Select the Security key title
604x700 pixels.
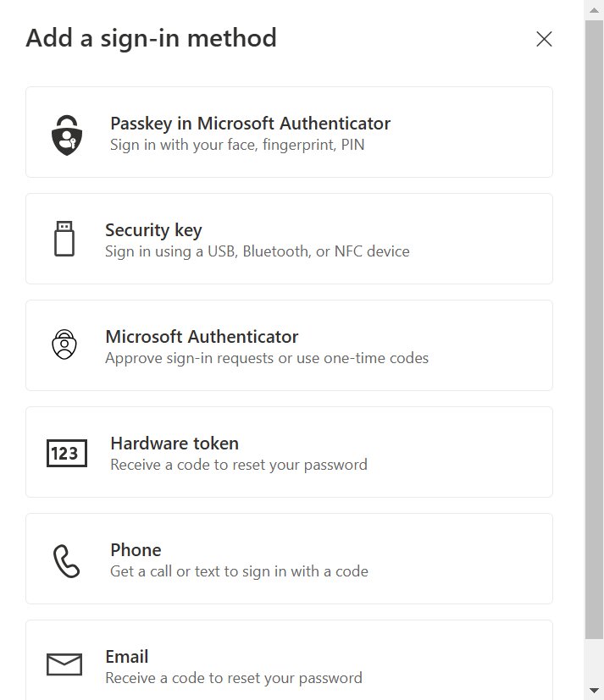(153, 230)
